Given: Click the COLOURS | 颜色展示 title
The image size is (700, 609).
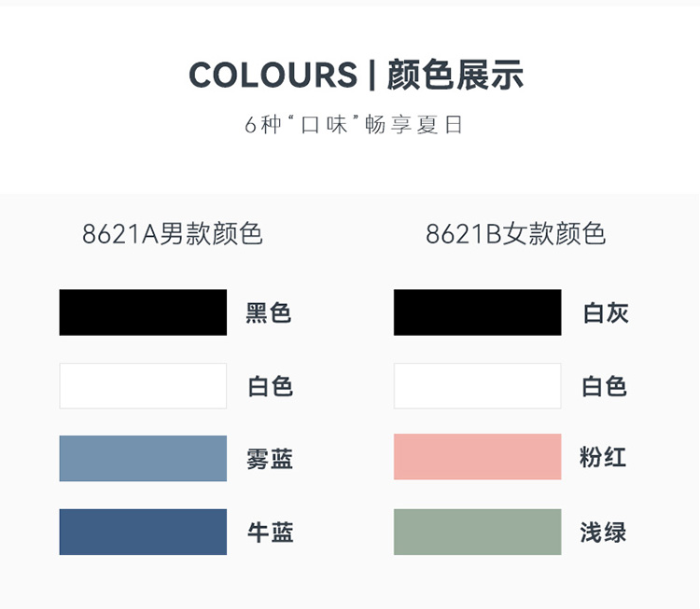Looking at the screenshot, I should click(x=356, y=75).
